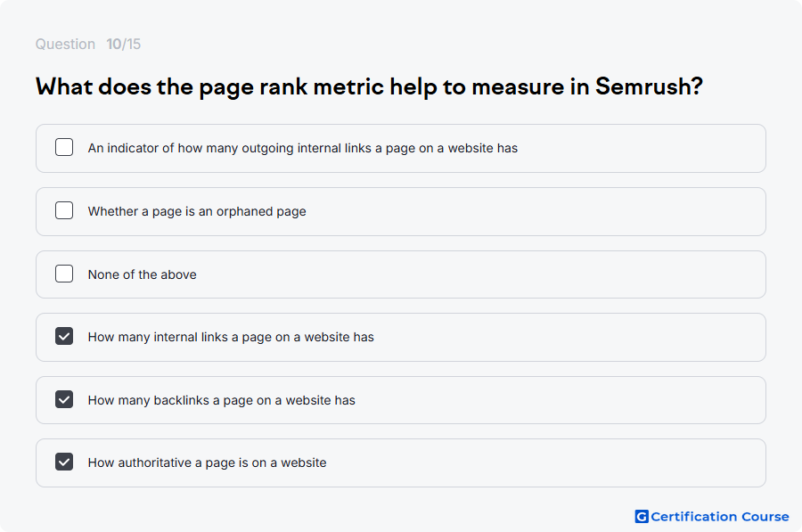Click the page rank metric question heading
The image size is (802, 532).
tap(369, 86)
